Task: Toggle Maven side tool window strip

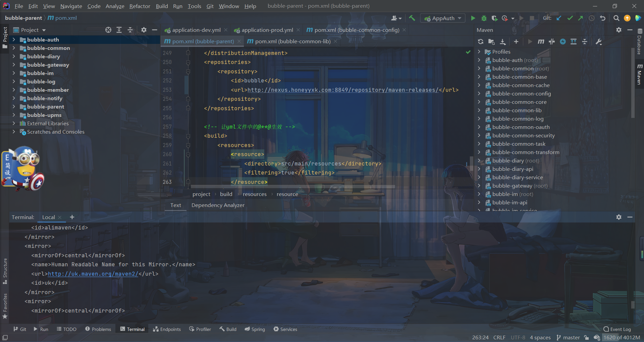Action: point(639,74)
